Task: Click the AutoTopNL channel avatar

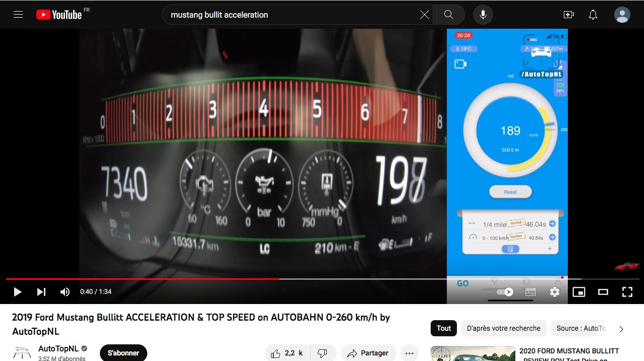Action: pyautogui.click(x=22, y=352)
